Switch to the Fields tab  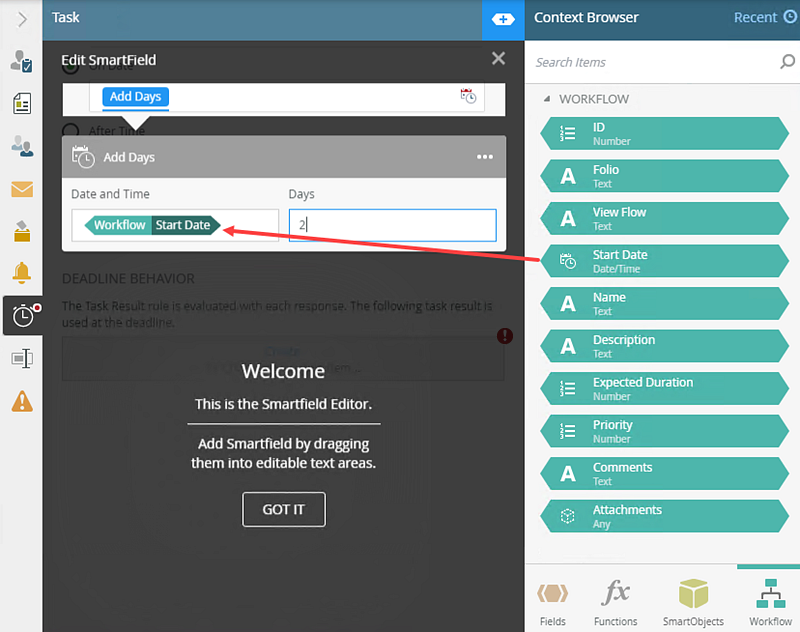[553, 602]
